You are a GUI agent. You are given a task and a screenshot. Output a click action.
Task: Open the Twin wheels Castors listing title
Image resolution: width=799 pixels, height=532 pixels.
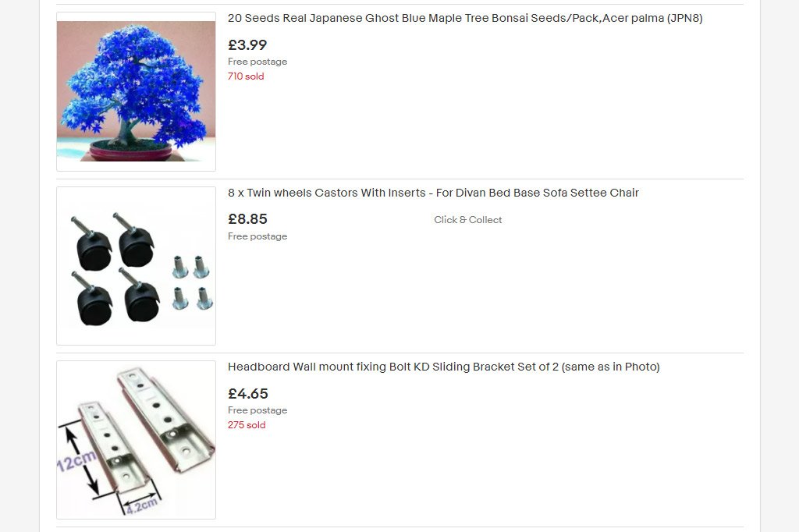[433, 193]
